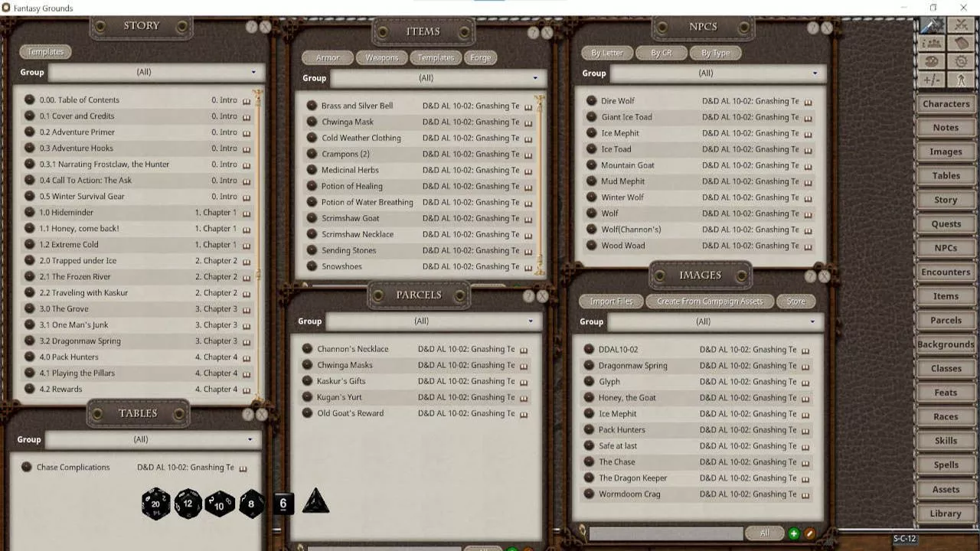The image size is (980, 551).
Task: Click module book icon for Potion of Healing
Action: click(528, 187)
